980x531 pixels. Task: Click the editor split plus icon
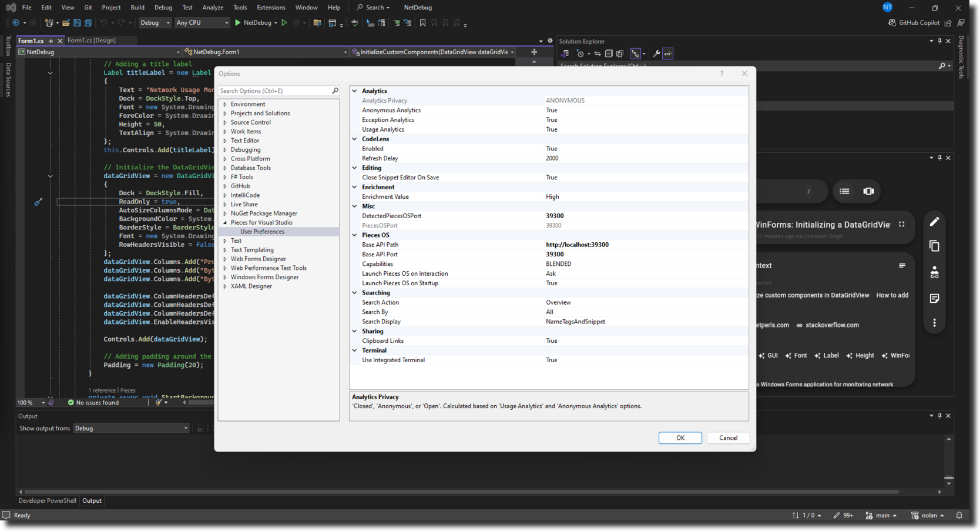click(x=534, y=52)
